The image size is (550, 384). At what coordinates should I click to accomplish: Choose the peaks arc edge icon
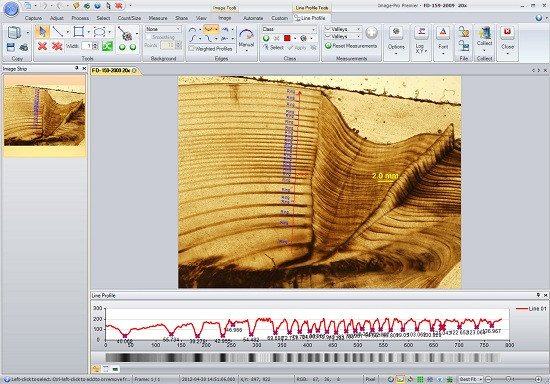point(192,30)
